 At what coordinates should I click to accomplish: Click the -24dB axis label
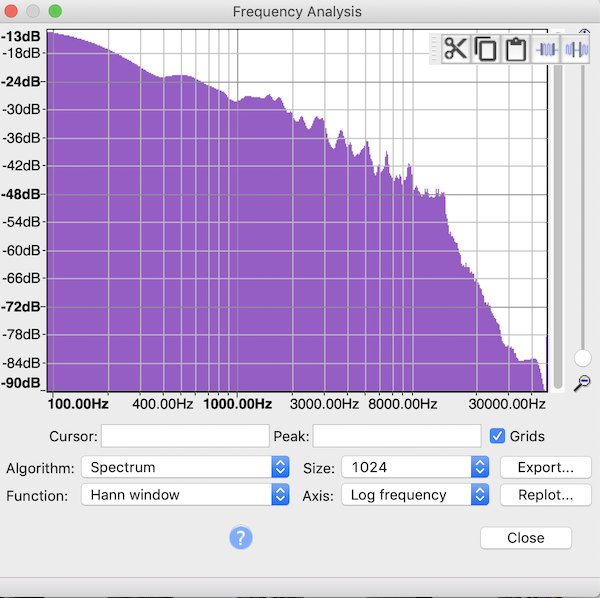pyautogui.click(x=21, y=82)
